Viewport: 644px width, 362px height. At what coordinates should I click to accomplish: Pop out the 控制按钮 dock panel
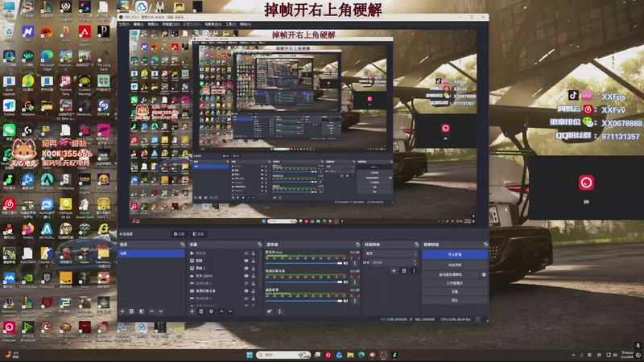[x=486, y=245]
